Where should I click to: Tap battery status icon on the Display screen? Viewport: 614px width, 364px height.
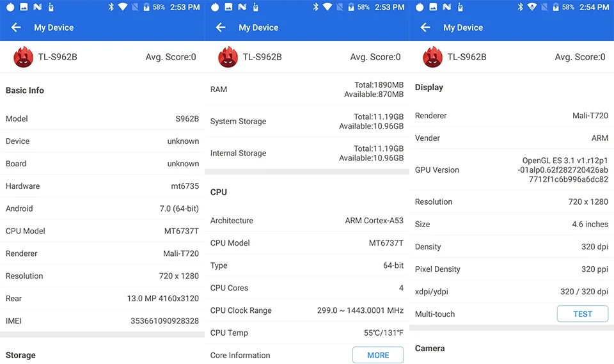(x=556, y=7)
